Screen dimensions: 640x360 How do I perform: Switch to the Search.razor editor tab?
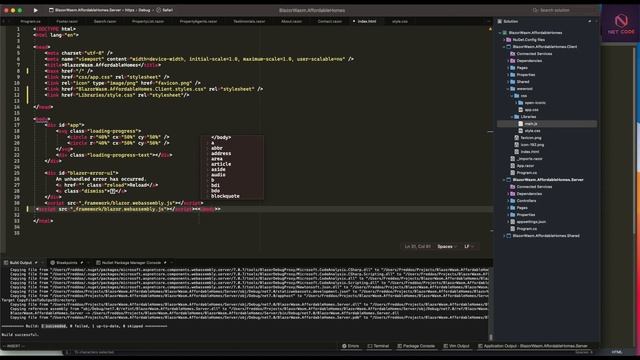pyautogui.click(x=105, y=22)
